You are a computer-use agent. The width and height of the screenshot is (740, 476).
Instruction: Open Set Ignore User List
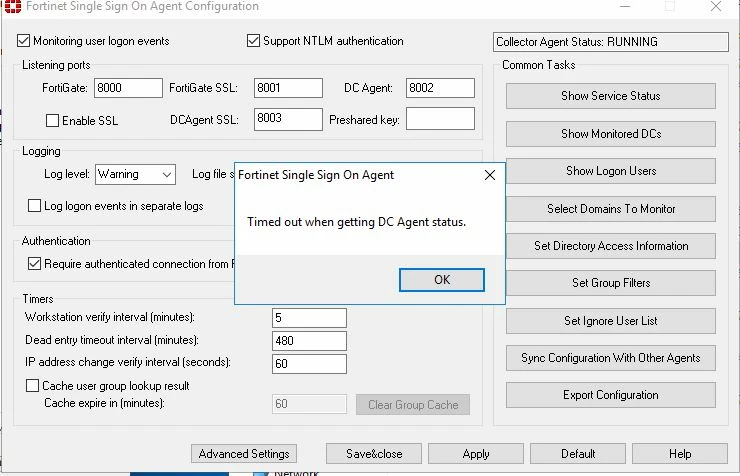611,321
